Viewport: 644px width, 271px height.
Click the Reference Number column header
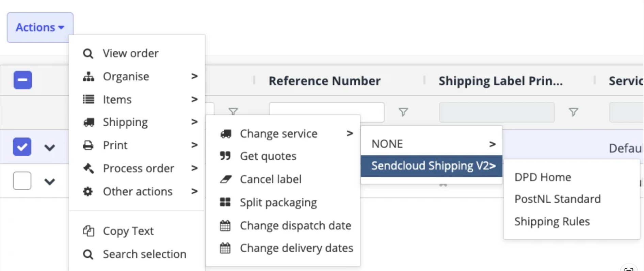tap(325, 81)
